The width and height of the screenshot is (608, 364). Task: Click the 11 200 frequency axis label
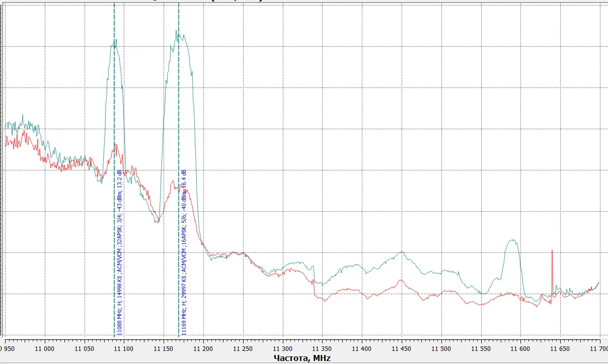pos(203,348)
